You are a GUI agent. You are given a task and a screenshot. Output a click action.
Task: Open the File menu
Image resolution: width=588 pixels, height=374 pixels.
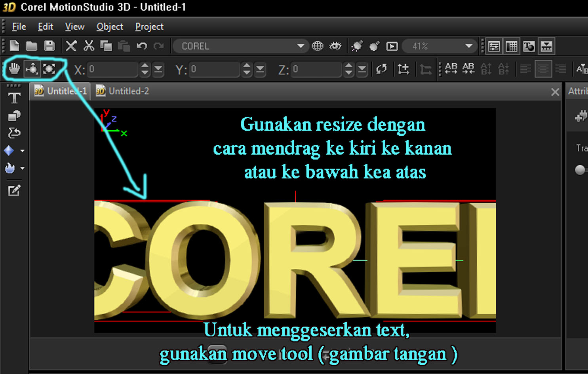(x=19, y=27)
